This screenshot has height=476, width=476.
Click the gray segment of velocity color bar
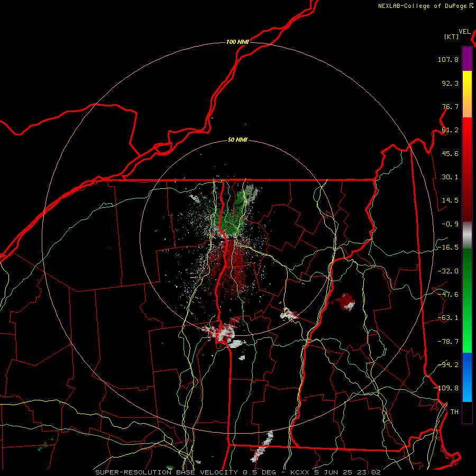tap(467, 235)
